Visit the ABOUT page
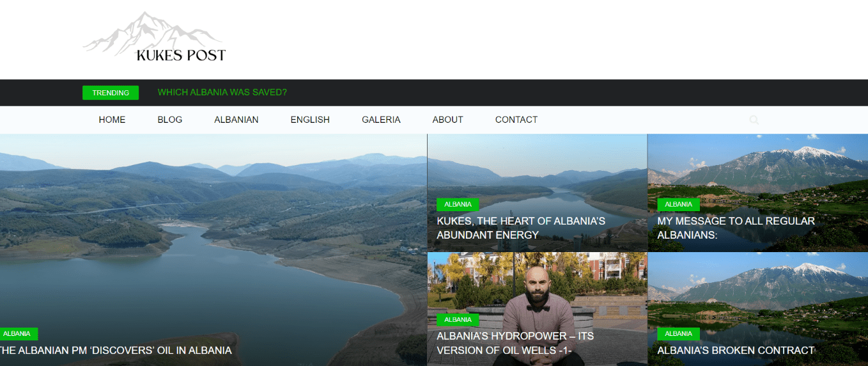 point(447,120)
